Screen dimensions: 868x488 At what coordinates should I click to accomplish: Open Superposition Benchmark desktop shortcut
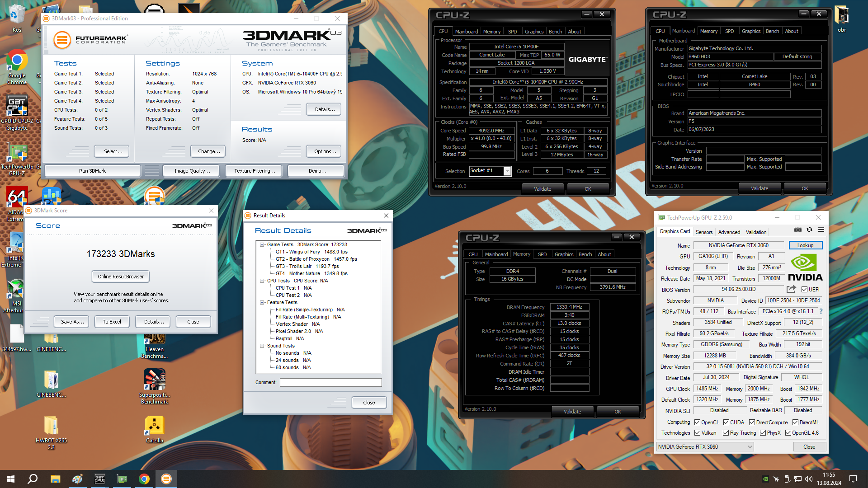[155, 386]
